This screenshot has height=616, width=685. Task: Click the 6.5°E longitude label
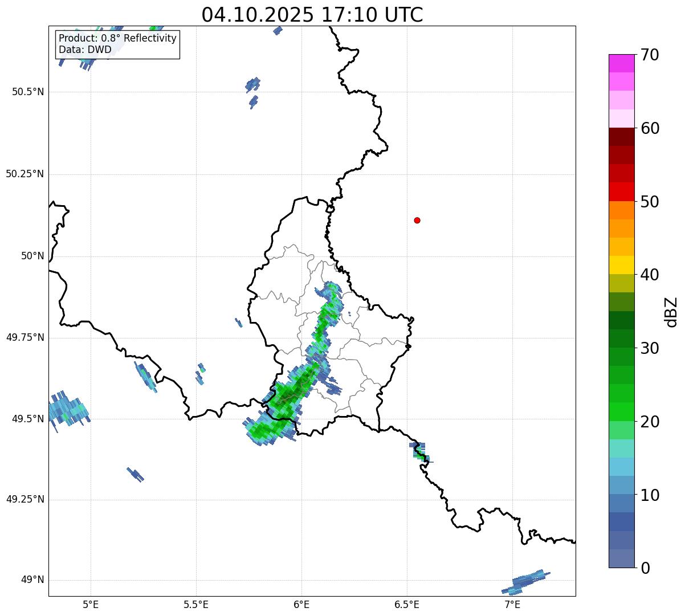[x=407, y=604]
